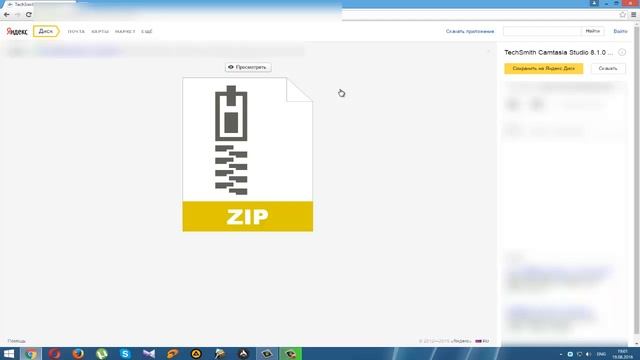Focus the Yandex search input field
This screenshot has height=360, width=640.
(x=542, y=31)
